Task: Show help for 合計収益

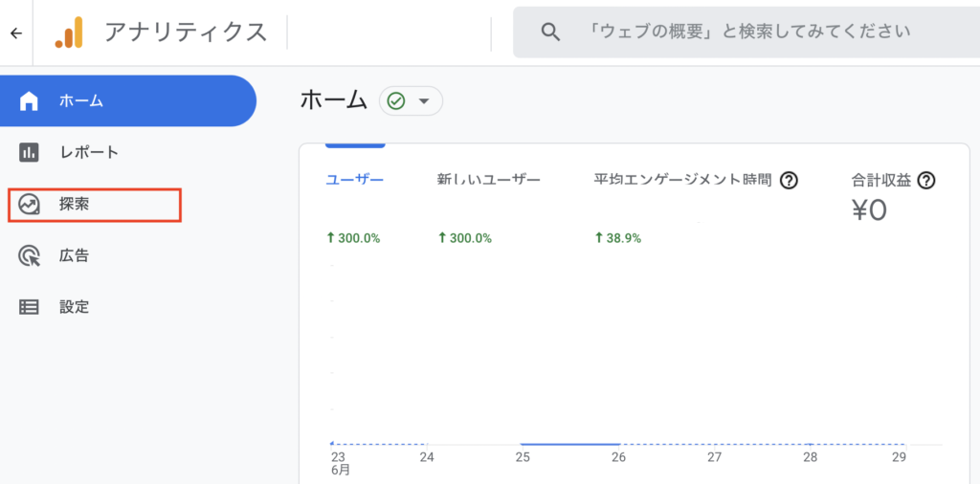Action: (x=926, y=180)
